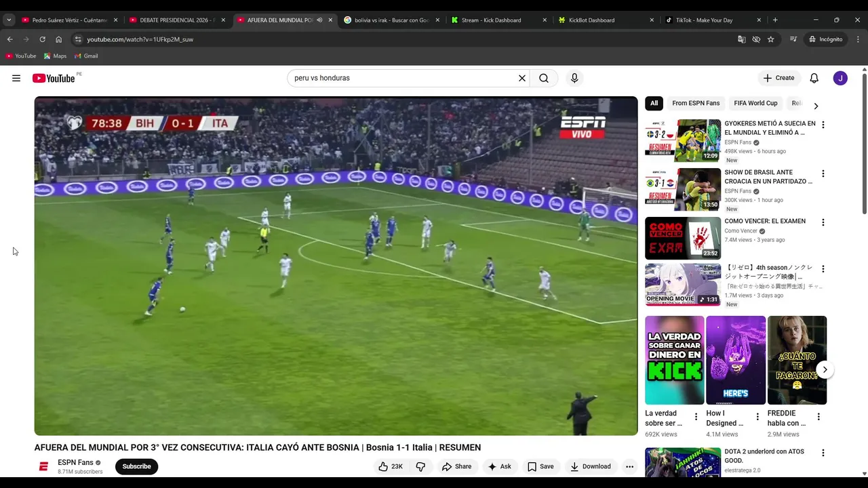Open more actions under the video
This screenshot has width=868, height=488.
(629, 466)
